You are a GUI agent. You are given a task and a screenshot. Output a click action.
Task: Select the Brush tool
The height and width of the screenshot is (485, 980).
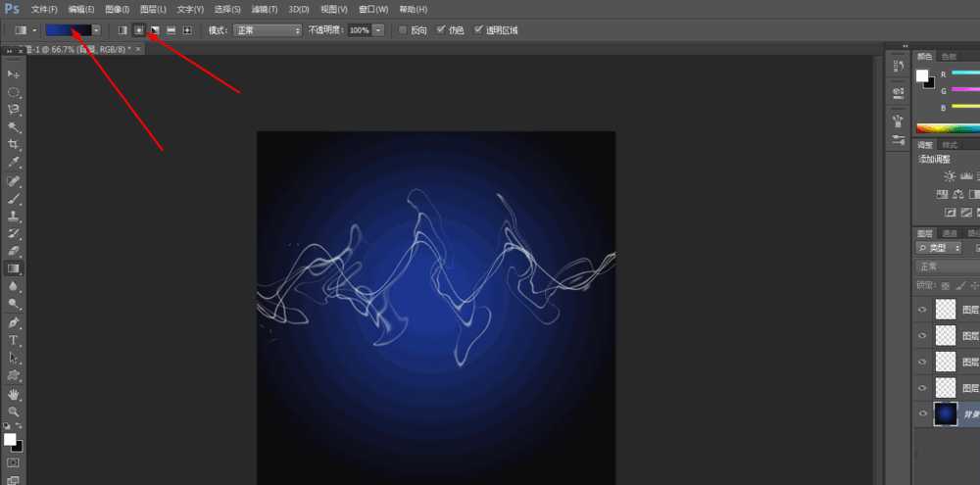click(13, 199)
